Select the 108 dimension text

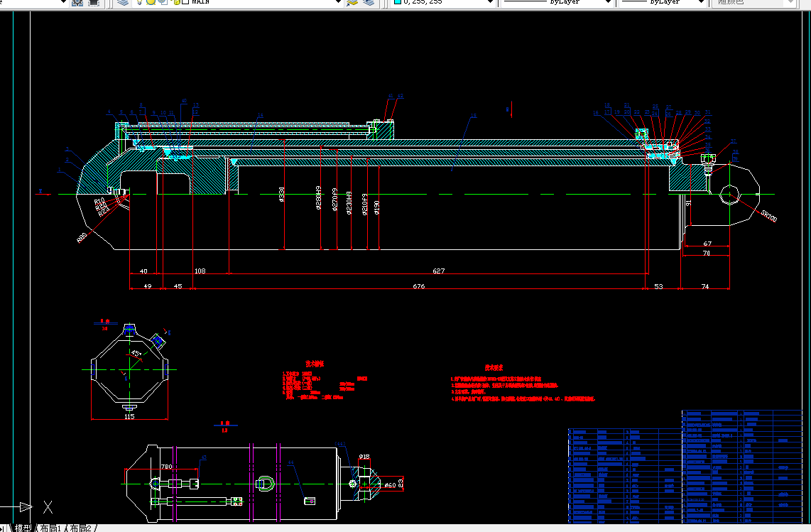(x=200, y=271)
